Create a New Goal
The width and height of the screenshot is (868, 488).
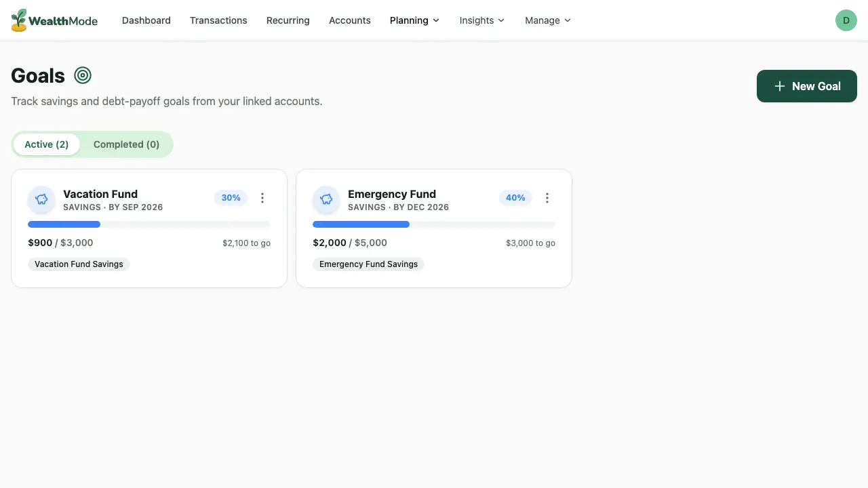pos(807,86)
